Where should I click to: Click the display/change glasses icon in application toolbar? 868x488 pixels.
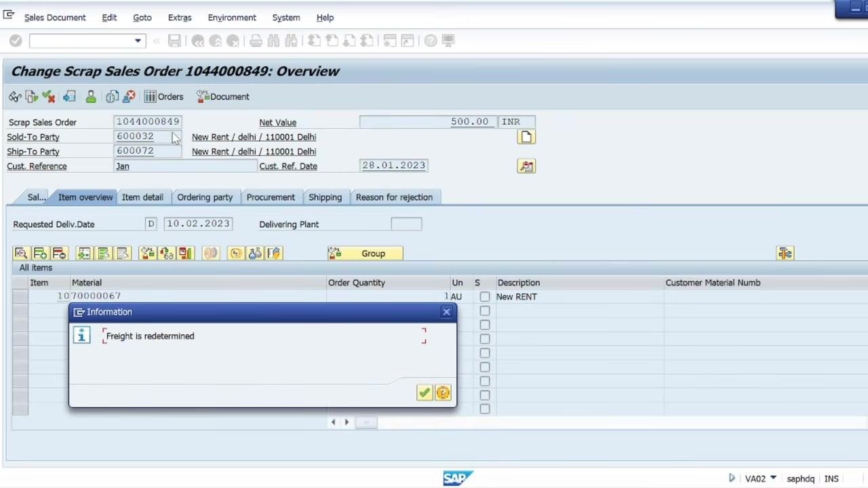(x=14, y=97)
